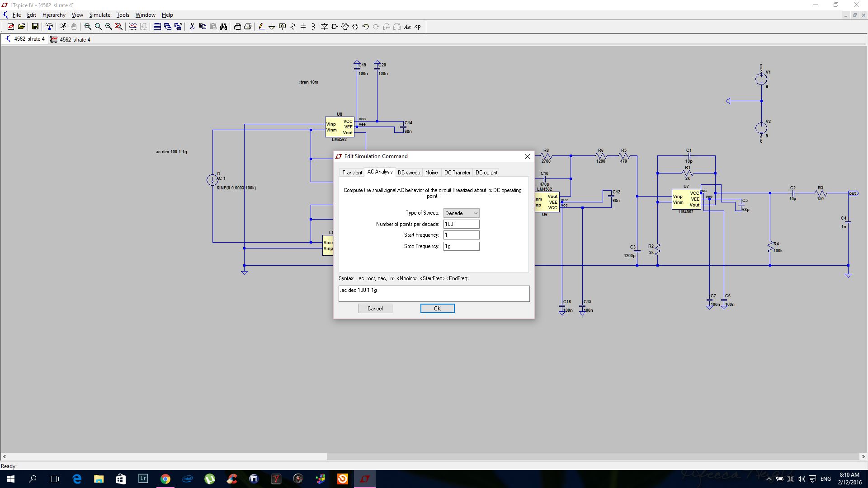Switch to the Transient tab
Image resolution: width=868 pixels, height=488 pixels.
click(x=352, y=173)
